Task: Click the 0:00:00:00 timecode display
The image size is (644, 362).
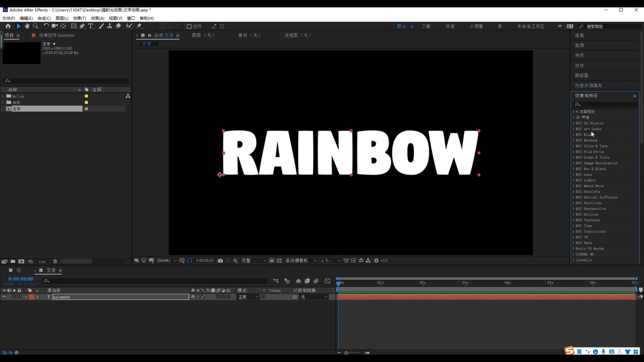Action: click(21, 279)
